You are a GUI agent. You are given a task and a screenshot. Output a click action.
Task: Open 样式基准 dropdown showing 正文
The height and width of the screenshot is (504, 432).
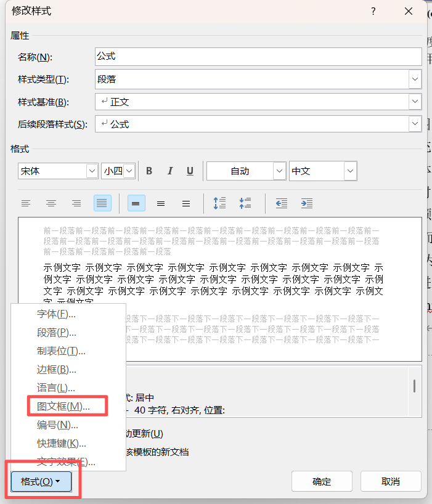click(415, 102)
